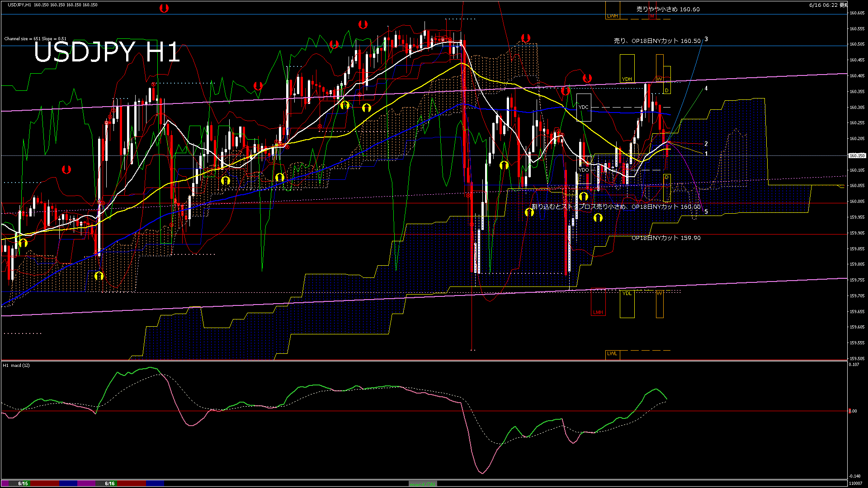Click the yellow up-arrow directly below the YDO label

[584, 196]
